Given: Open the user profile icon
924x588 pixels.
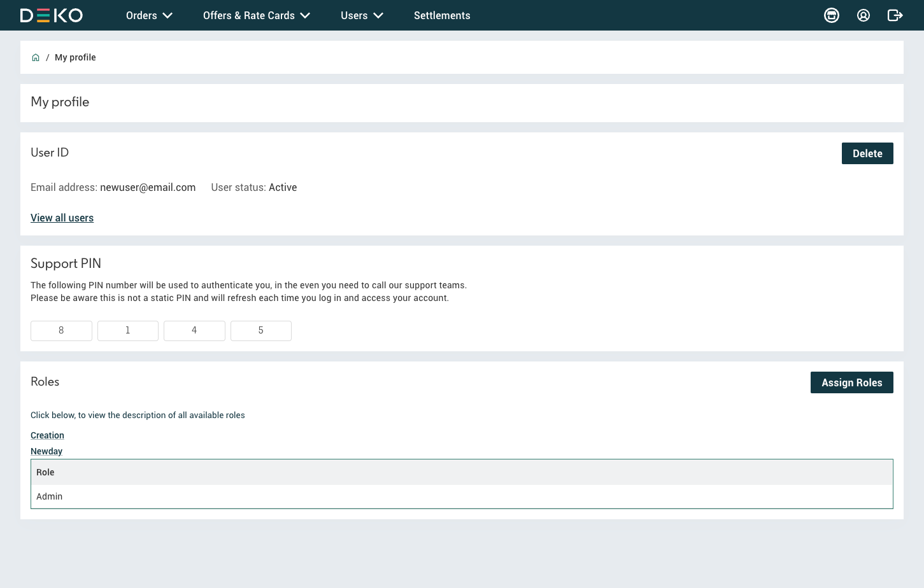Looking at the screenshot, I should (x=864, y=15).
